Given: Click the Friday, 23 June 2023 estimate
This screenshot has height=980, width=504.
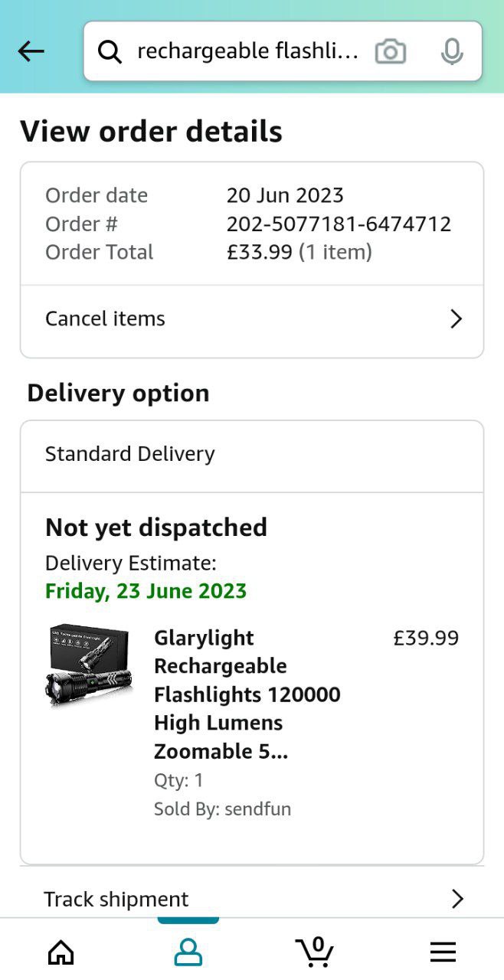Looking at the screenshot, I should [146, 591].
